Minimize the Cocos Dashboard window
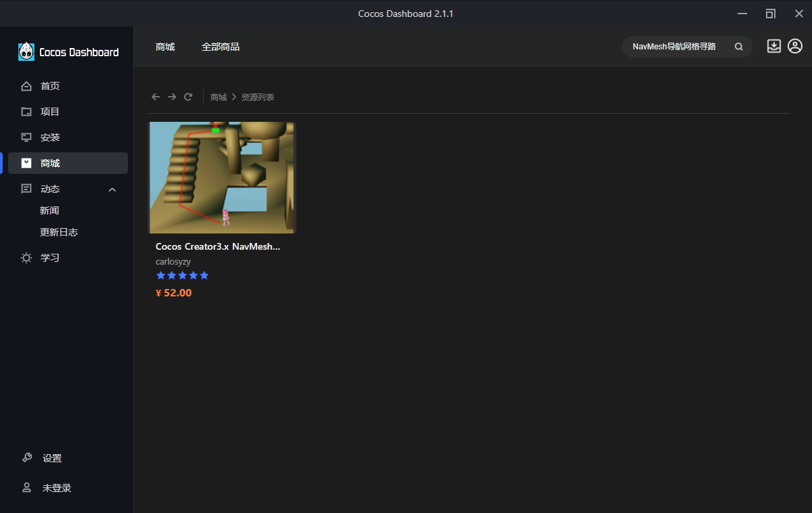 [742, 14]
